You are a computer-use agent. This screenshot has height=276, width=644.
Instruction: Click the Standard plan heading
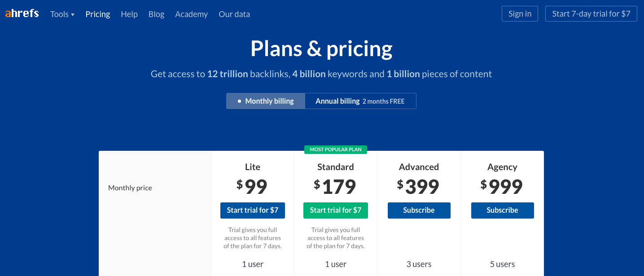[x=336, y=167]
